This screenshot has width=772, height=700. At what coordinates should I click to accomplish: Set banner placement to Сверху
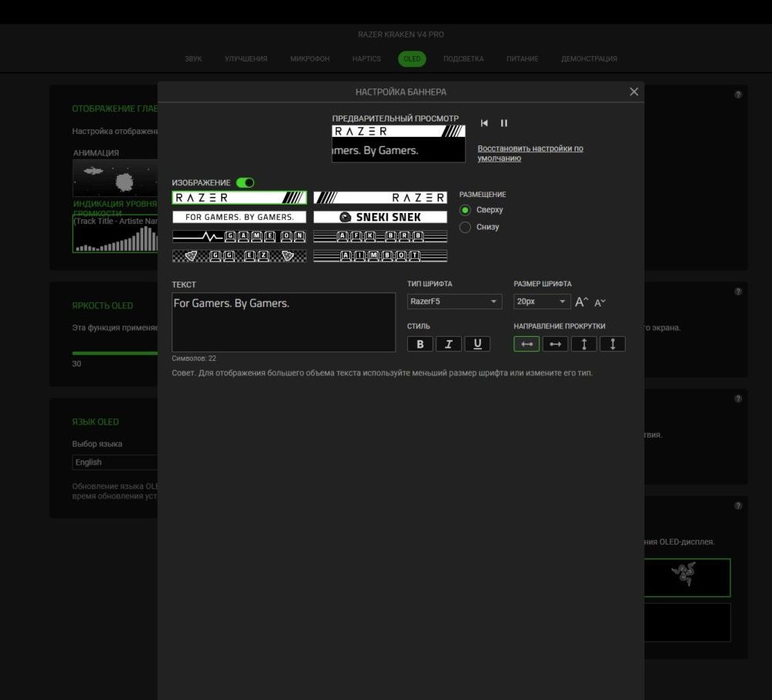coord(465,210)
